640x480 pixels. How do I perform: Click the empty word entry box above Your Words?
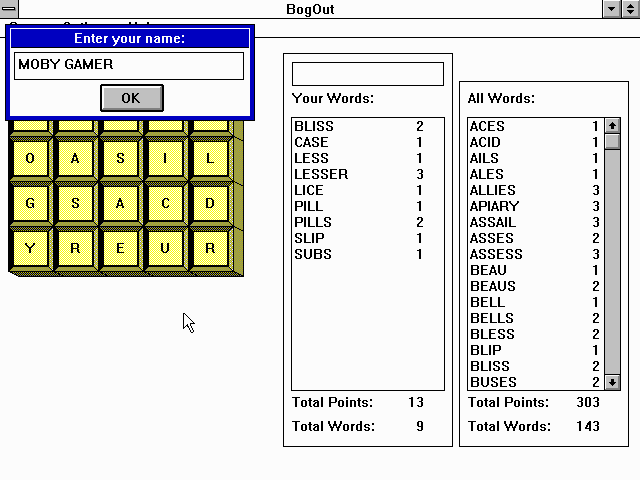(x=367, y=74)
